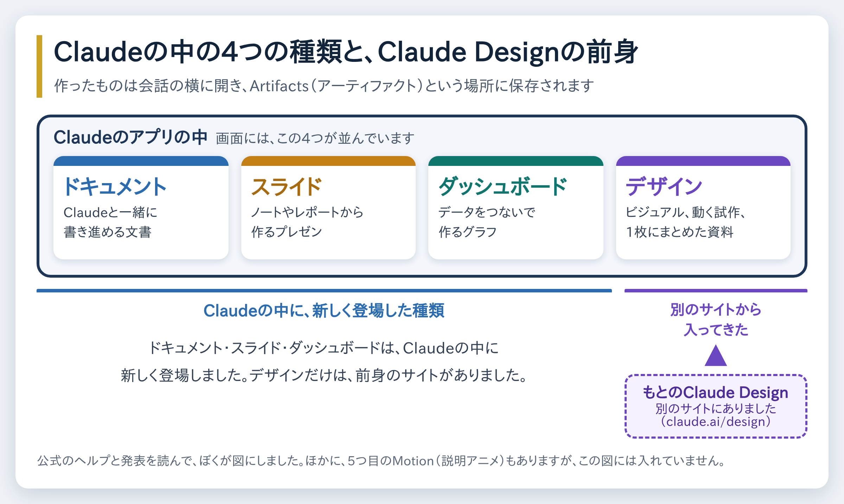Click description 'ビジュアル、動く試作、1枚にまとめた資料'
Screen dimensions: 844x504
click(x=686, y=222)
